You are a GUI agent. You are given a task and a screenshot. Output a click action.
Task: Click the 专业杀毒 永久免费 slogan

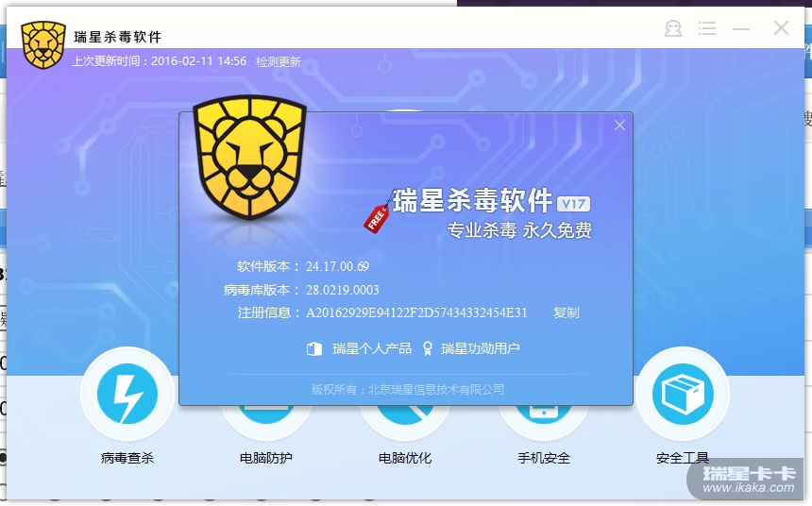519,230
